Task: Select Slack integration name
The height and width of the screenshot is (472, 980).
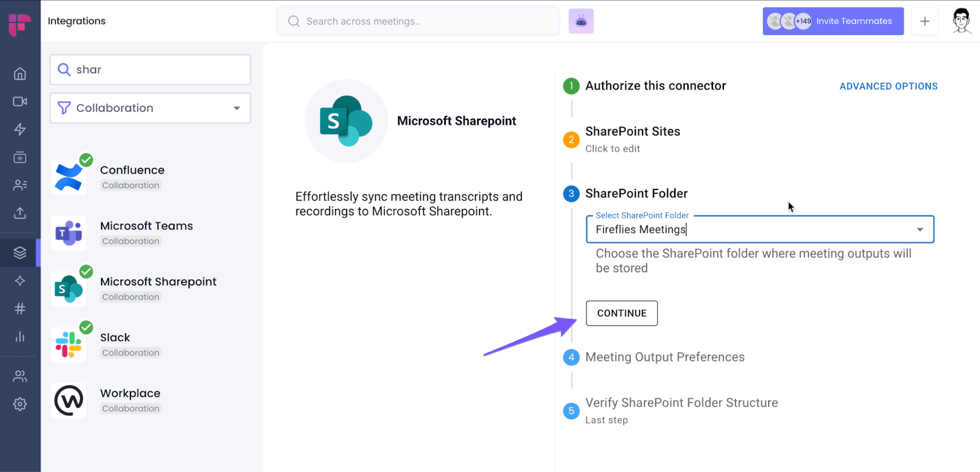Action: coord(115,337)
